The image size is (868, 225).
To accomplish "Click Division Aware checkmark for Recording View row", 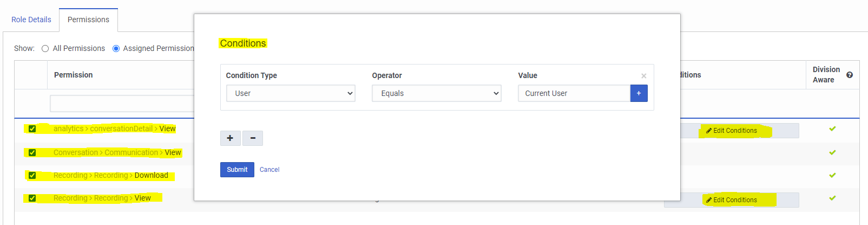I will click(832, 198).
